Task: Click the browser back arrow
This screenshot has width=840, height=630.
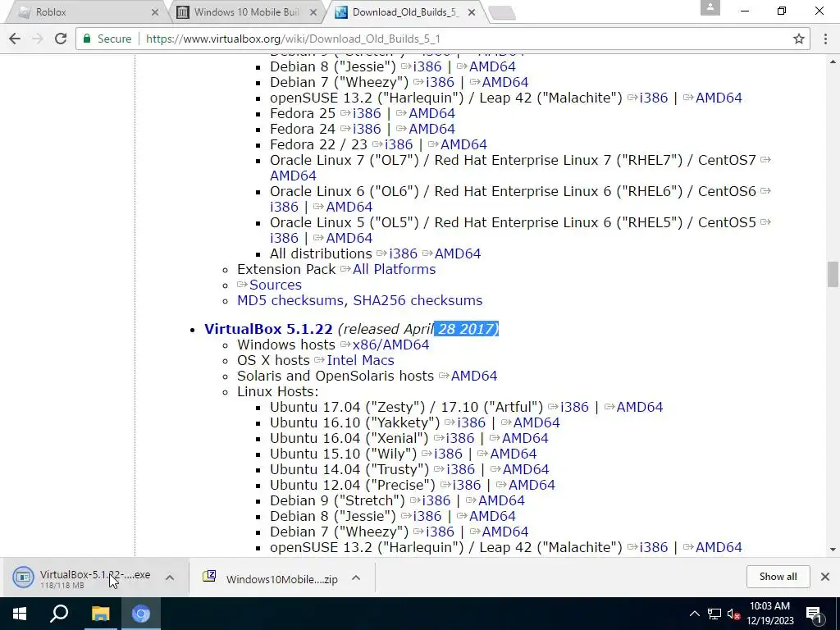Action: tap(15, 39)
